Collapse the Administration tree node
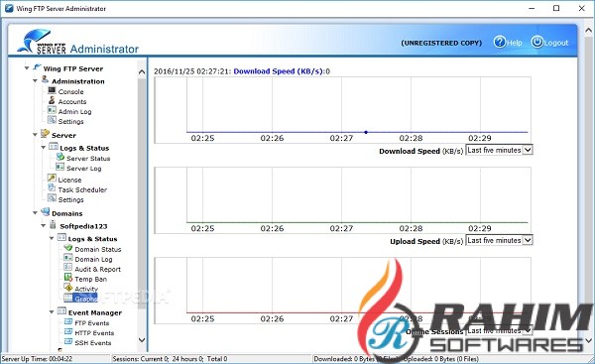Viewport: 595px width, 364px height. [35, 81]
